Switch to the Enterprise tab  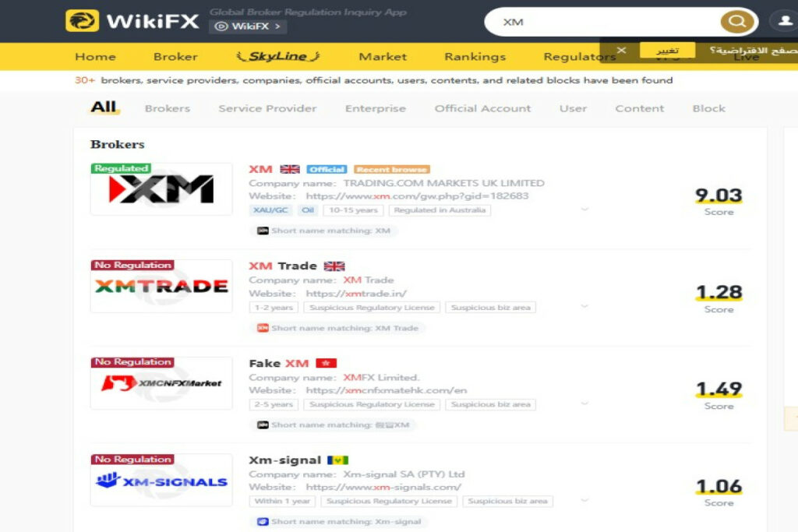pos(376,108)
